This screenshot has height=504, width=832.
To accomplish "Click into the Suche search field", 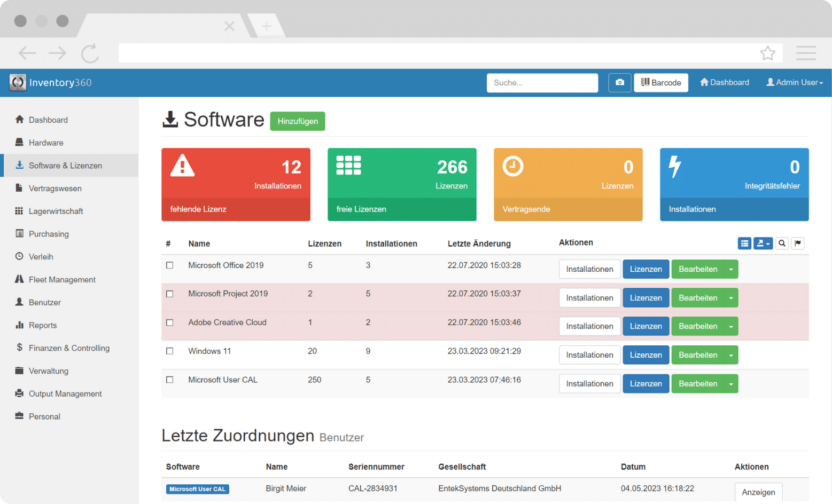I will click(542, 83).
